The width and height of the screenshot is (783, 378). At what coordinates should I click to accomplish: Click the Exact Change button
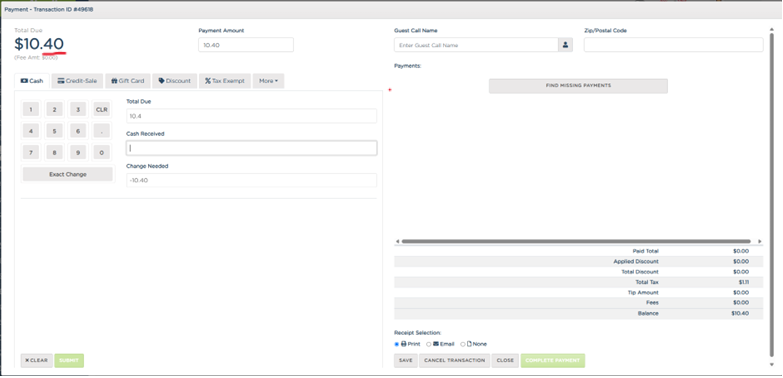(x=68, y=174)
